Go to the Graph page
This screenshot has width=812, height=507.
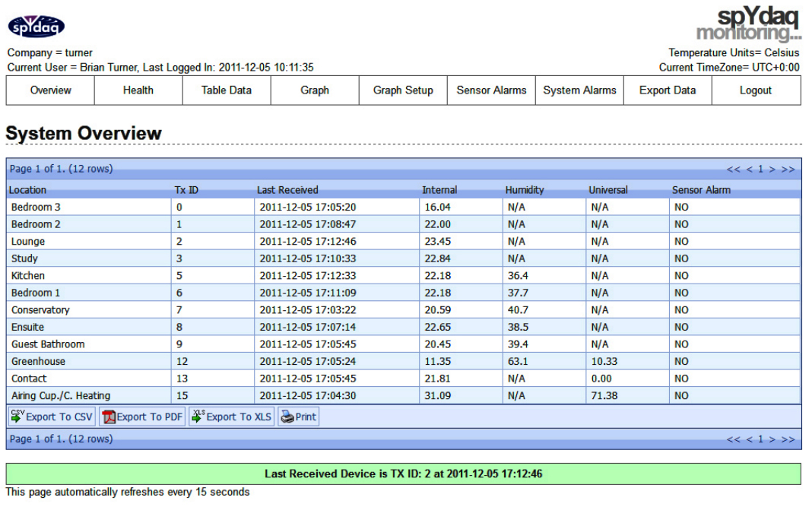[315, 90]
